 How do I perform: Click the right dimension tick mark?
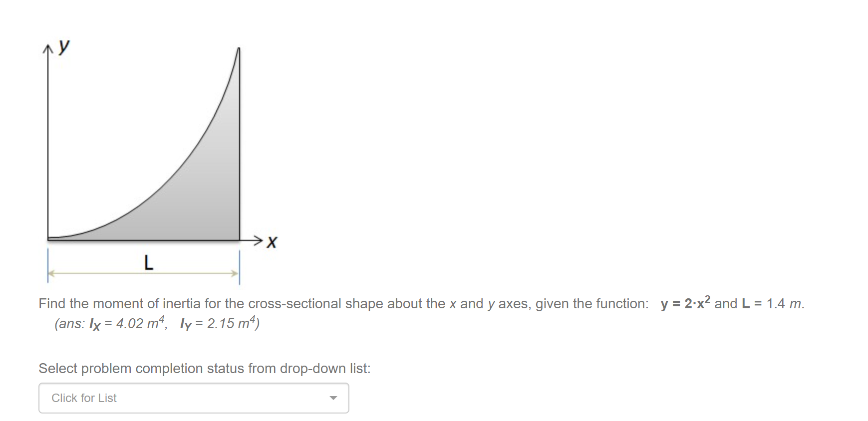point(241,266)
